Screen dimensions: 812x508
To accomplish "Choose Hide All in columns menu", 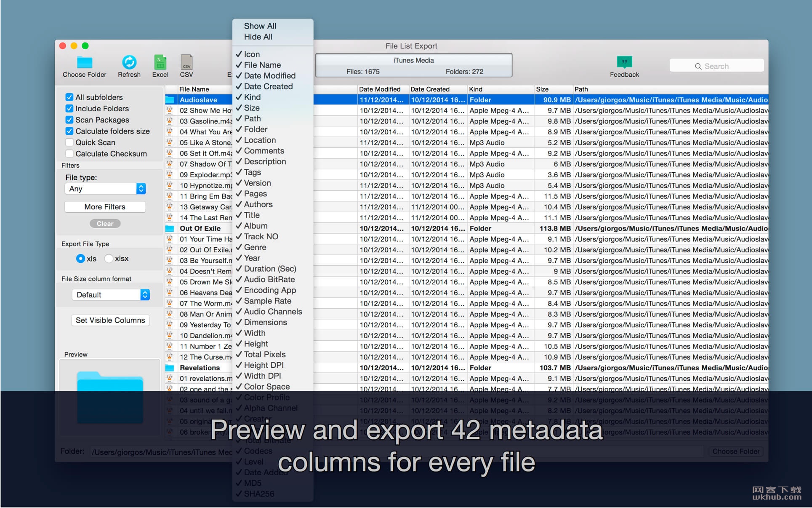I will [x=258, y=37].
